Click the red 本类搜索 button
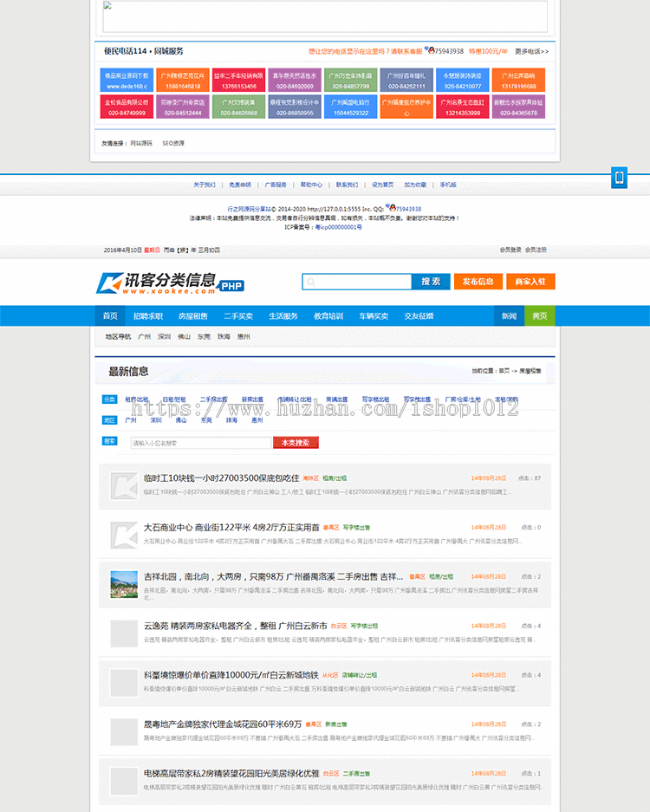Viewport: 650px width, 812px height. pyautogui.click(x=296, y=443)
